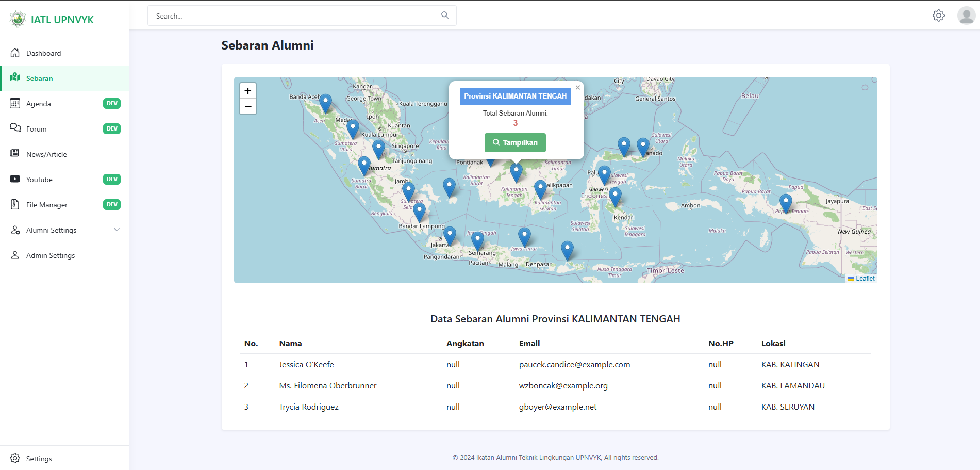
Task: Open the File Manager menu item
Action: pos(64,204)
